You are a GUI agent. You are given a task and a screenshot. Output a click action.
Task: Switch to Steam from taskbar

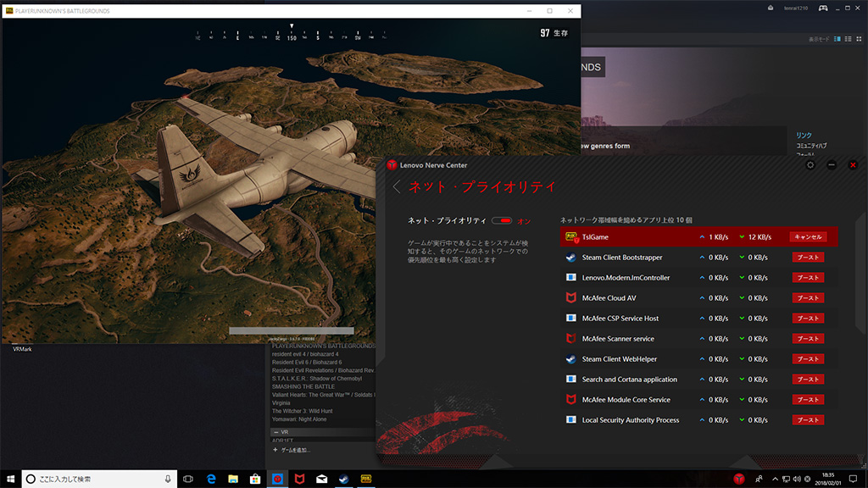(x=344, y=479)
